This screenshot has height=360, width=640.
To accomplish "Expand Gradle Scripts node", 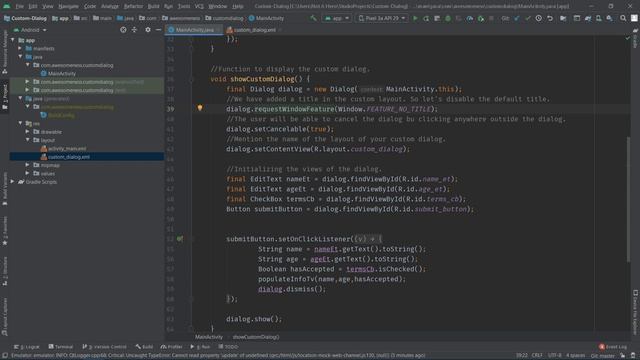I will (13, 182).
